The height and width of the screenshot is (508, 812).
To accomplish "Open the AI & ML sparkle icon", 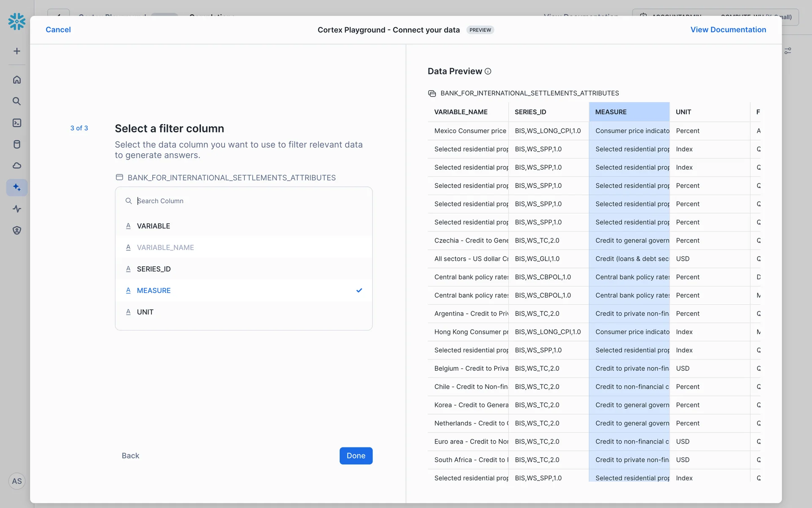I will point(17,187).
